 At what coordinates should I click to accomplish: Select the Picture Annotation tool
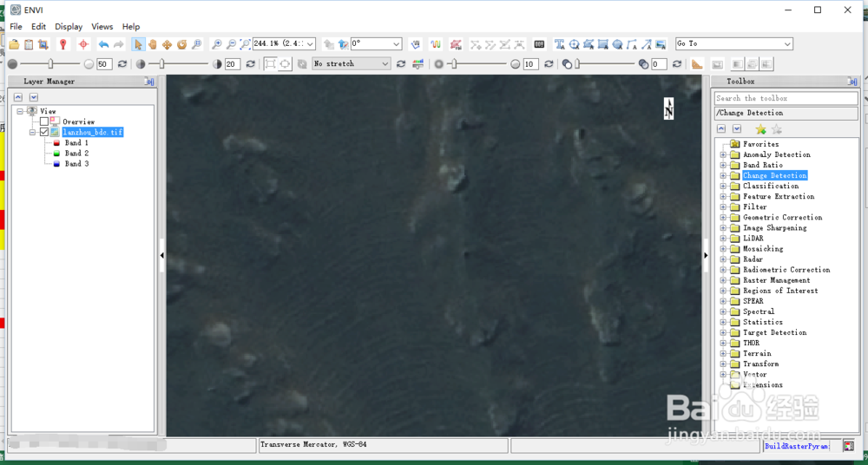[661, 43]
